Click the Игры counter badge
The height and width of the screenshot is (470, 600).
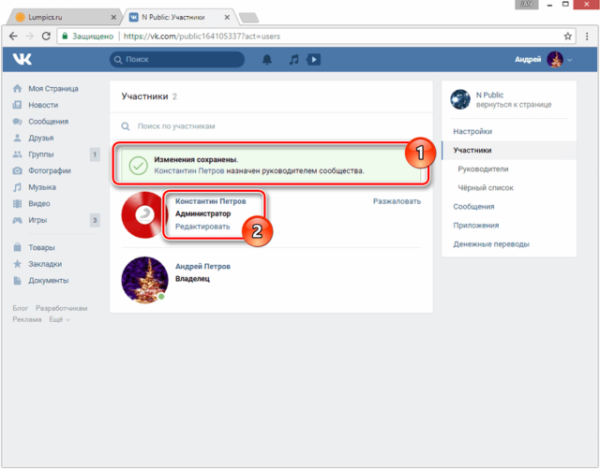95,220
